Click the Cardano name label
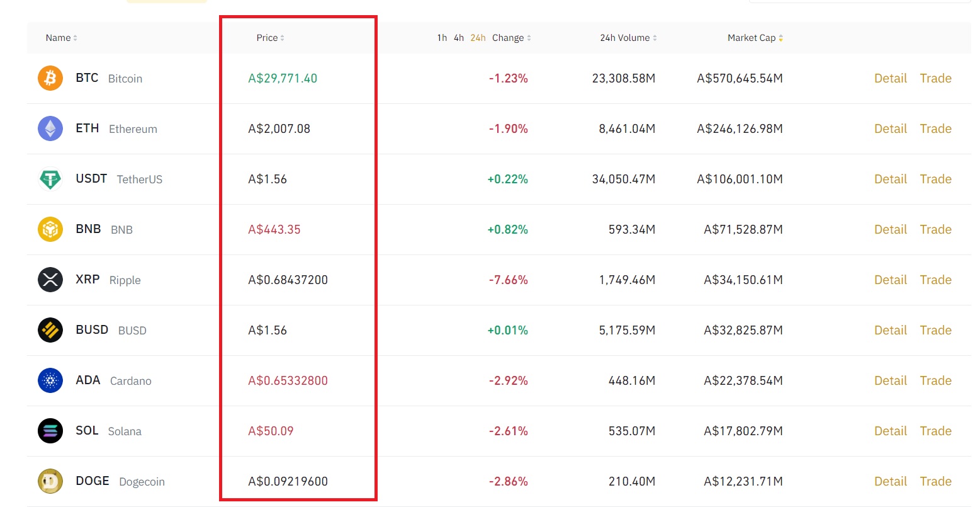 pos(131,381)
